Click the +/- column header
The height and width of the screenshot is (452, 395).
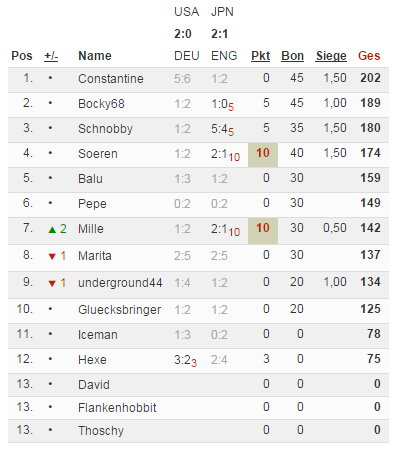pyautogui.click(x=51, y=56)
